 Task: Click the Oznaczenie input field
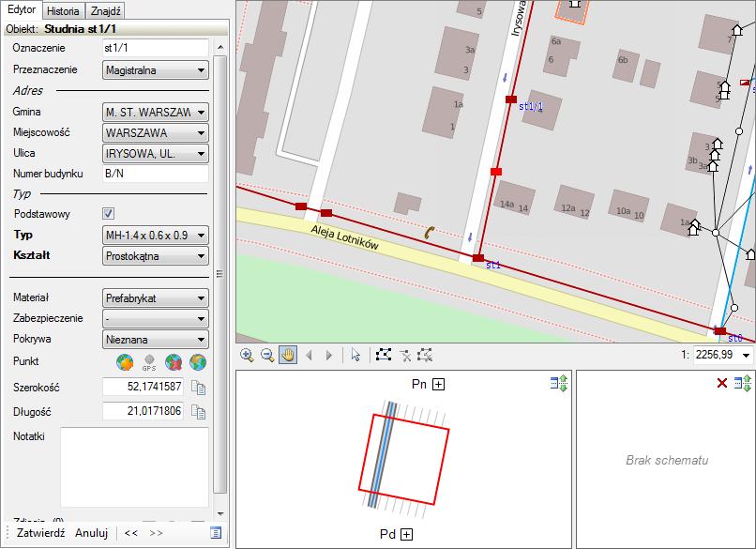[156, 48]
